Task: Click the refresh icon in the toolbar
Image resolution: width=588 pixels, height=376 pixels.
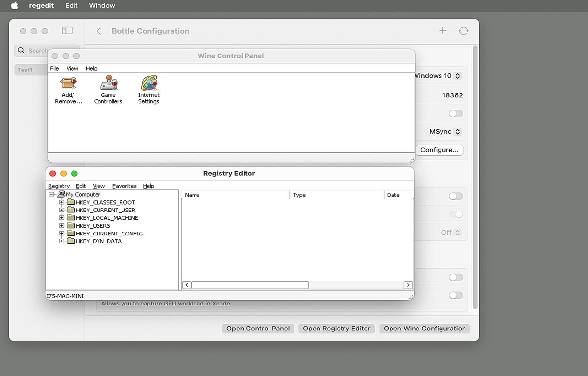Action: pos(464,30)
